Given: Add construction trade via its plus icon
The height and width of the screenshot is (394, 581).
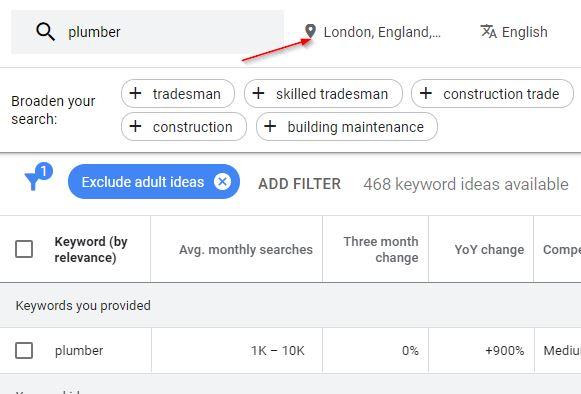Looking at the screenshot, I should pyautogui.click(x=426, y=93).
